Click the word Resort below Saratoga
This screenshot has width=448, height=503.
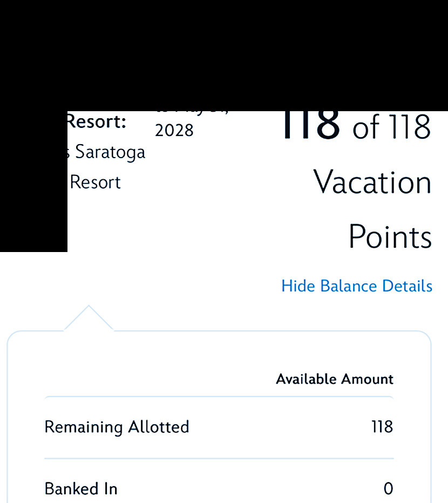point(96,182)
